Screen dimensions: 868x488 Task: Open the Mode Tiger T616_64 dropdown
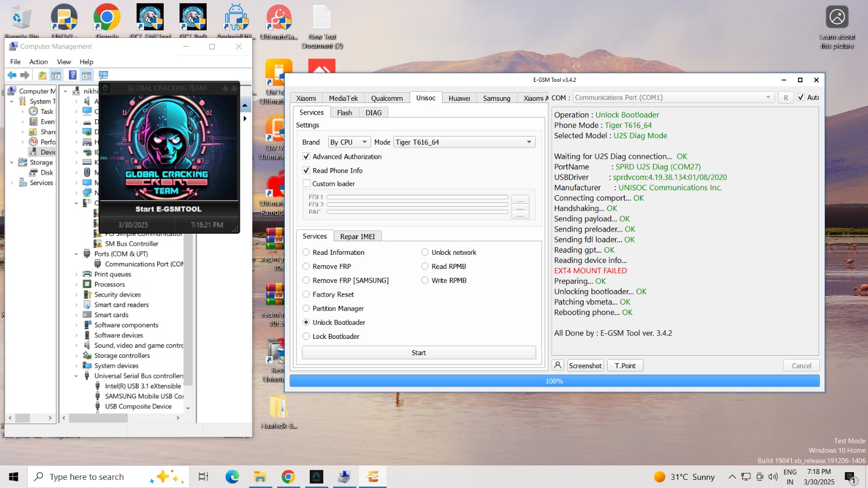464,142
